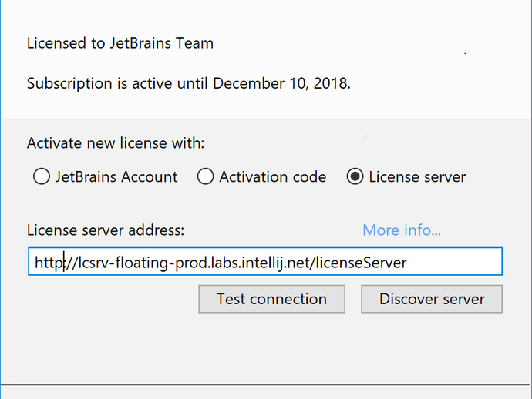Click the 'JetBrains Account' option label

(116, 177)
